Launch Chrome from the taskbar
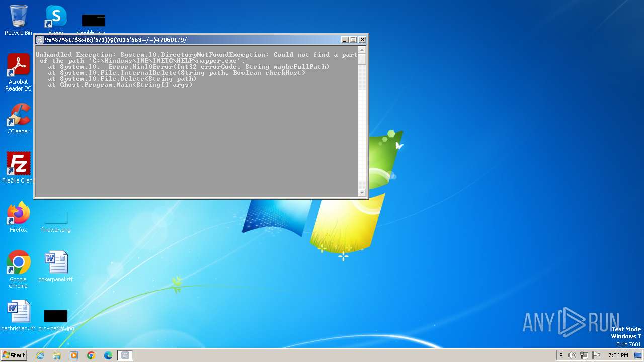The image size is (644, 362). tap(91, 355)
